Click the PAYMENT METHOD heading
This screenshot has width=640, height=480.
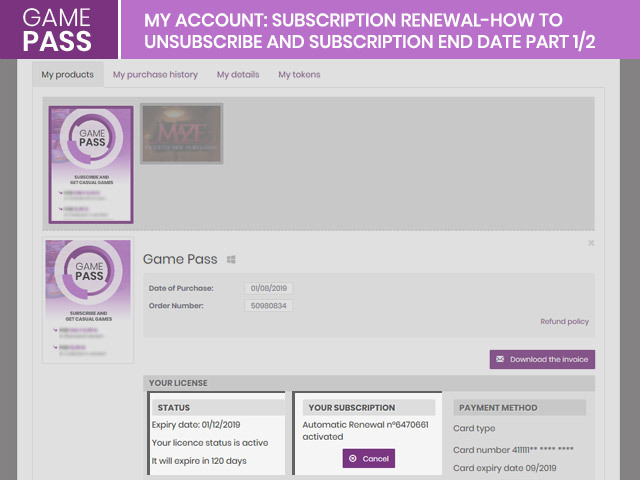(498, 408)
